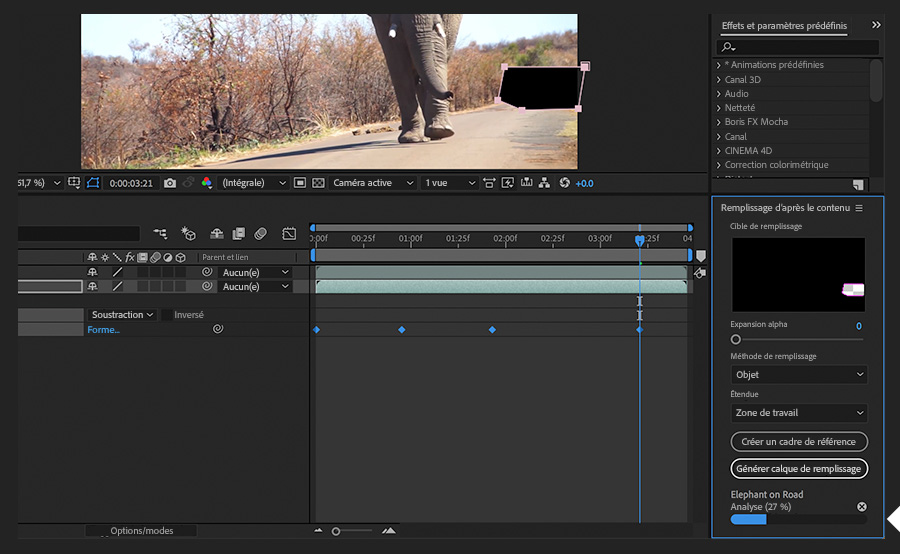Click Créer un cadre de référence button

coord(798,441)
